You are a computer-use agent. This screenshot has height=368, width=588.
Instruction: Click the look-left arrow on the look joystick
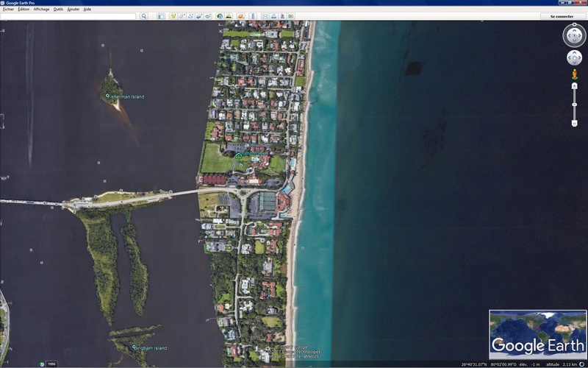(x=569, y=35)
